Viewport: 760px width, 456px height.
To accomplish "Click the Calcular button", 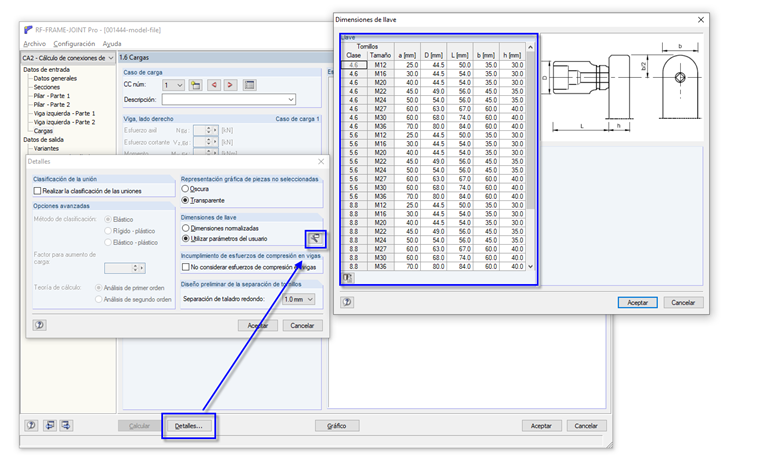I will click(x=140, y=426).
